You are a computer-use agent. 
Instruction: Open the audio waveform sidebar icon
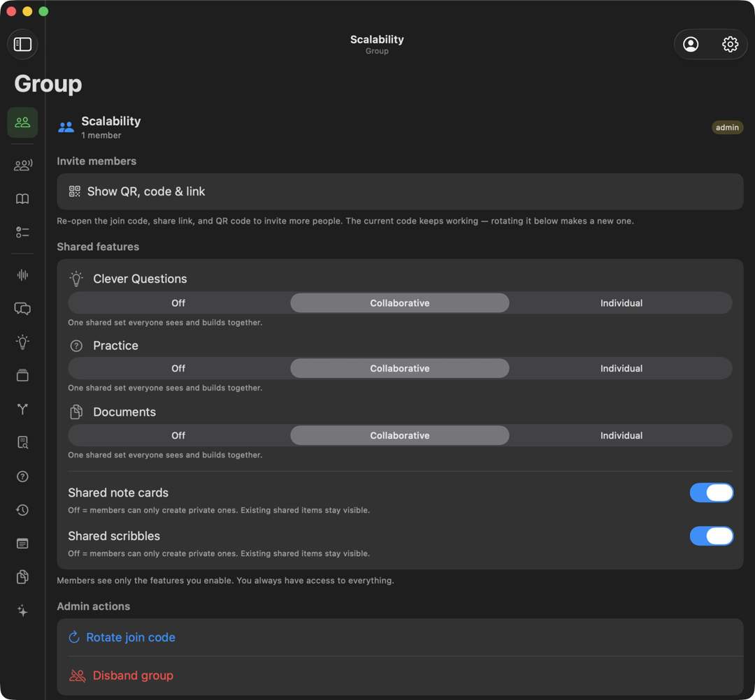(x=22, y=275)
